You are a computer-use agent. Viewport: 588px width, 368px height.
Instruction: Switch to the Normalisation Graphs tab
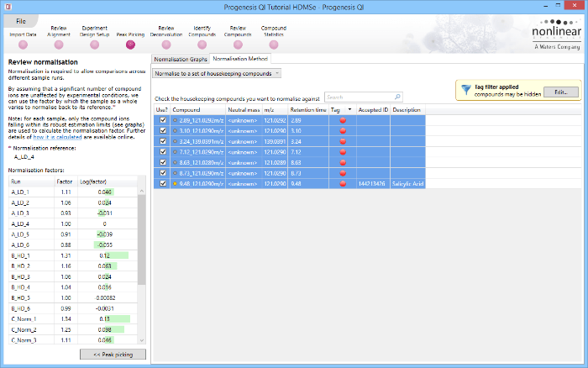point(181,60)
